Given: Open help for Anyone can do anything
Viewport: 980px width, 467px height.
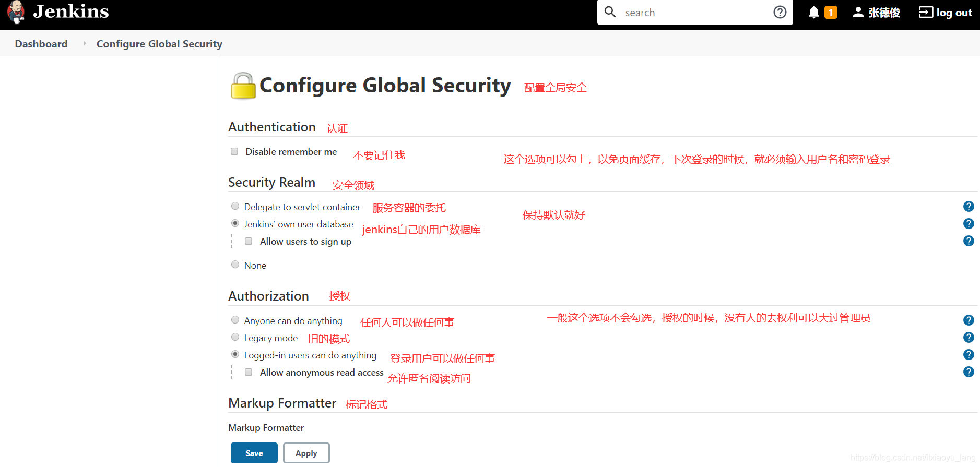Looking at the screenshot, I should point(969,320).
